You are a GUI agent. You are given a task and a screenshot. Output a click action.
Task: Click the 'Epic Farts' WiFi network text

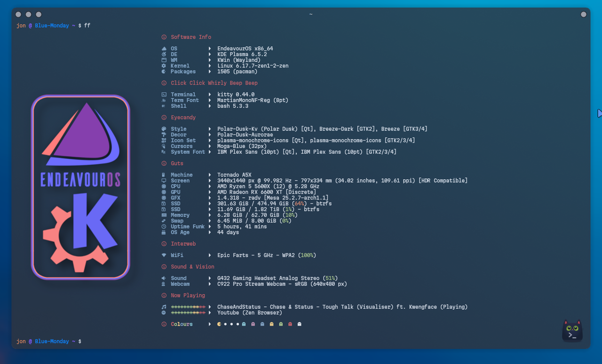[233, 255]
